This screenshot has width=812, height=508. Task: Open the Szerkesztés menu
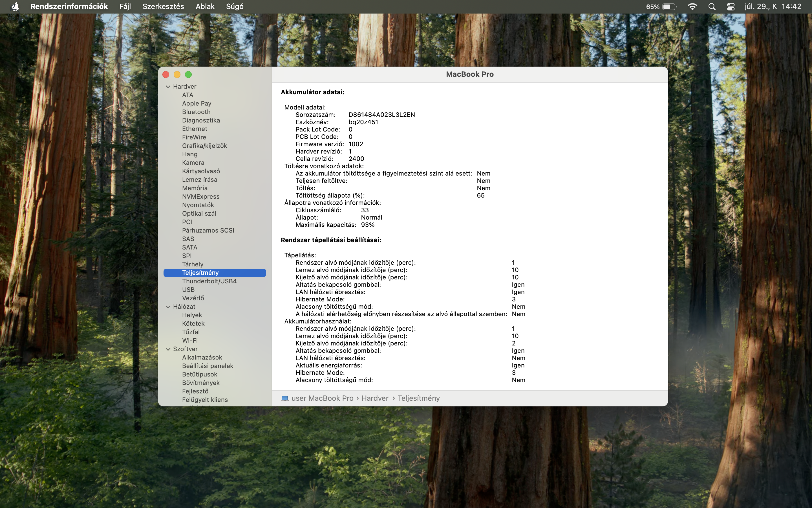pyautogui.click(x=163, y=6)
